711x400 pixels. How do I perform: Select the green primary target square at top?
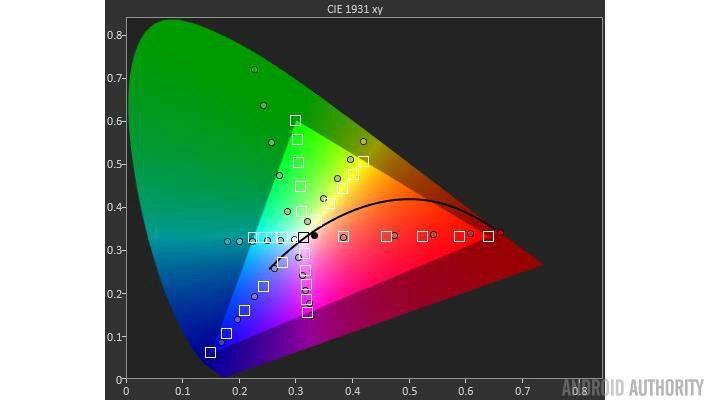(x=295, y=120)
